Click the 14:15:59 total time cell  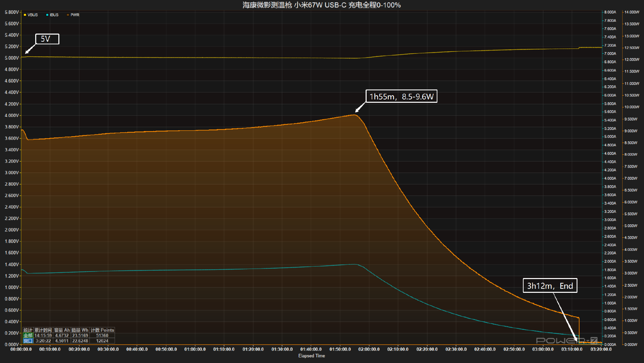(43, 335)
